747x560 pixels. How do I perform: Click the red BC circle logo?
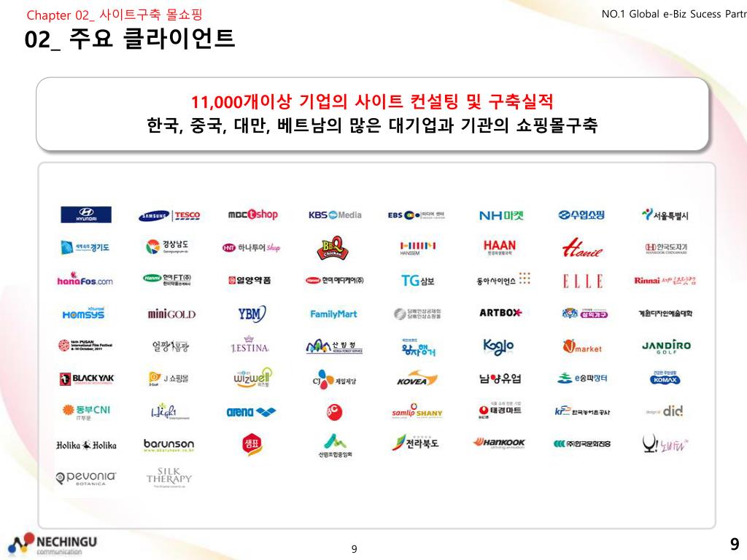point(334,412)
